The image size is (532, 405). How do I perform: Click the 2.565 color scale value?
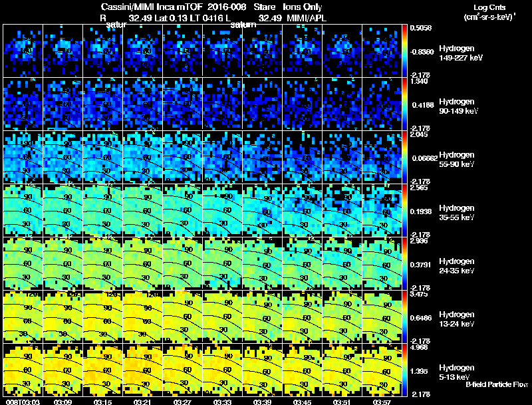419,188
